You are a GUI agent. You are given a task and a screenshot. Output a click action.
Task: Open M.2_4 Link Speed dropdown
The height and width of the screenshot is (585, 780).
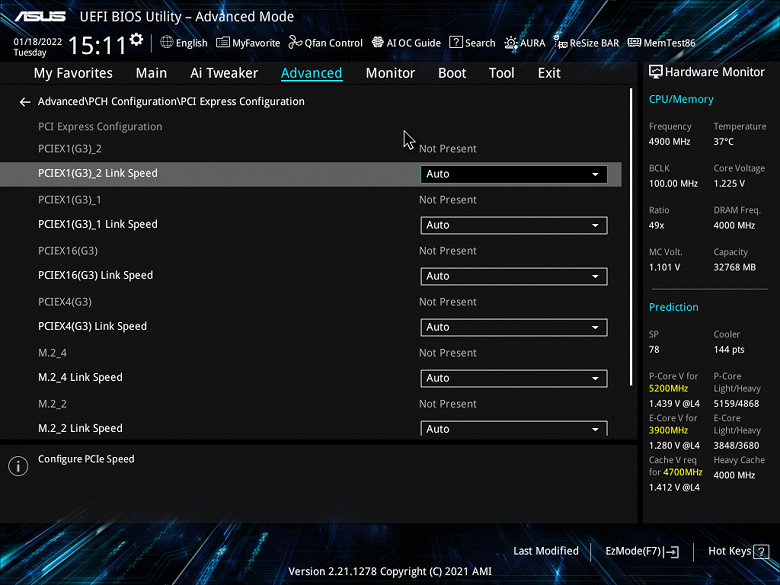point(514,378)
